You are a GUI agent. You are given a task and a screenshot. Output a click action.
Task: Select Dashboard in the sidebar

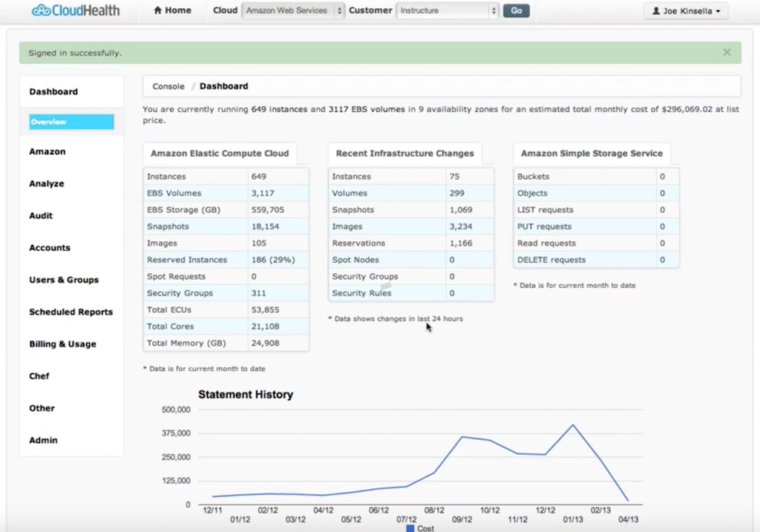tap(53, 91)
